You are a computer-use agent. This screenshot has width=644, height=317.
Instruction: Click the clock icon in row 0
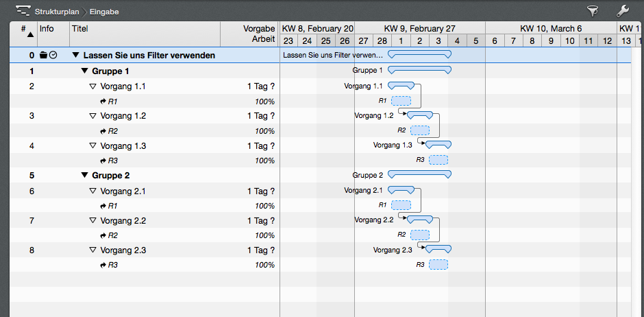tap(53, 55)
